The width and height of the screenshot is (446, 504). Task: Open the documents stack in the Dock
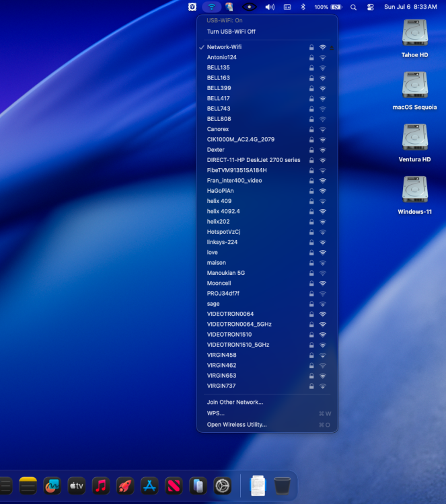pyautogui.click(x=258, y=486)
